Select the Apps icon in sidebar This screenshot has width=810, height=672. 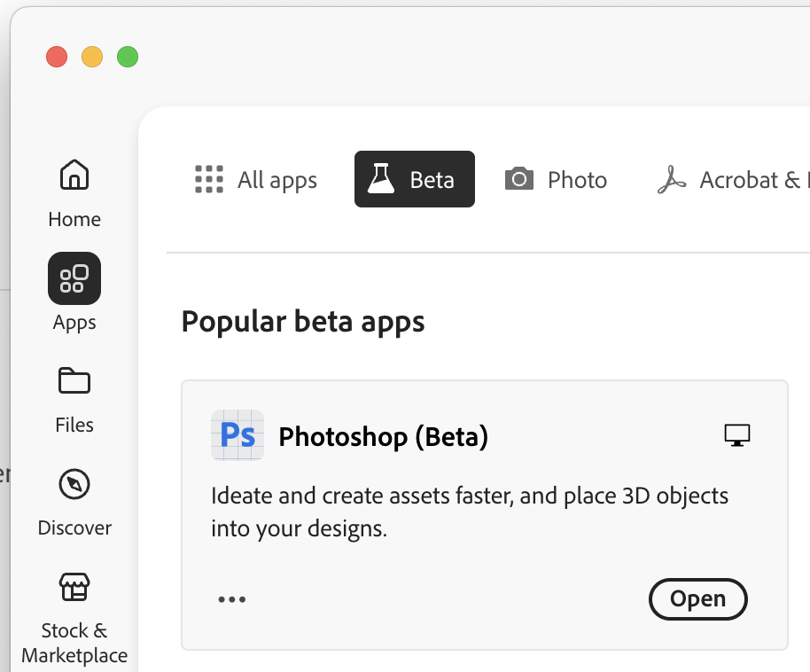click(x=74, y=277)
